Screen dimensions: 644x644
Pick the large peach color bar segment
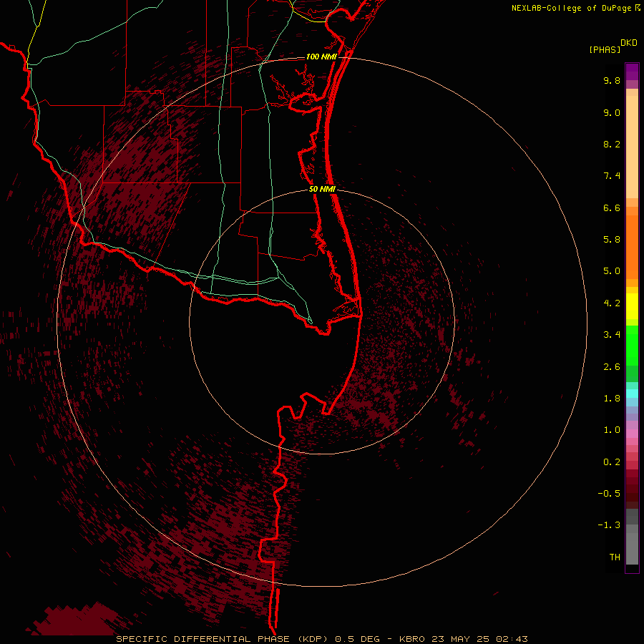[632, 147]
